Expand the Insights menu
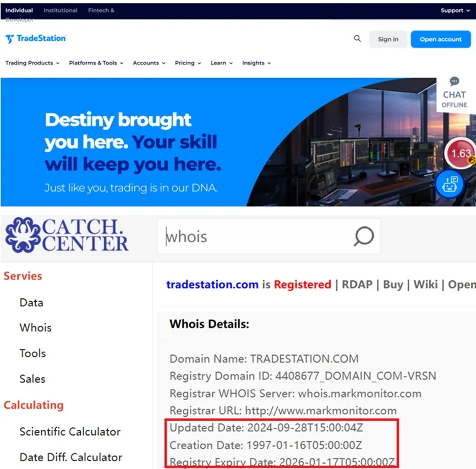The image size is (476, 469). click(x=256, y=63)
